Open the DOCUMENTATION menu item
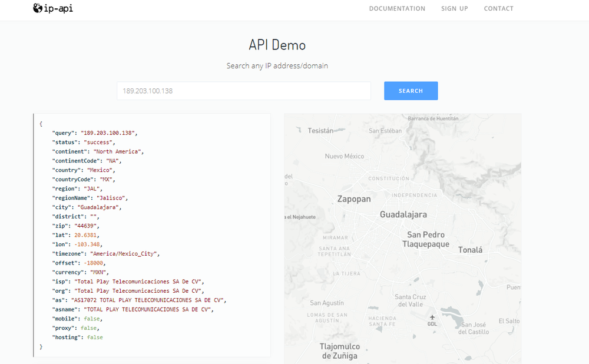The height and width of the screenshot is (364, 589). tap(397, 8)
